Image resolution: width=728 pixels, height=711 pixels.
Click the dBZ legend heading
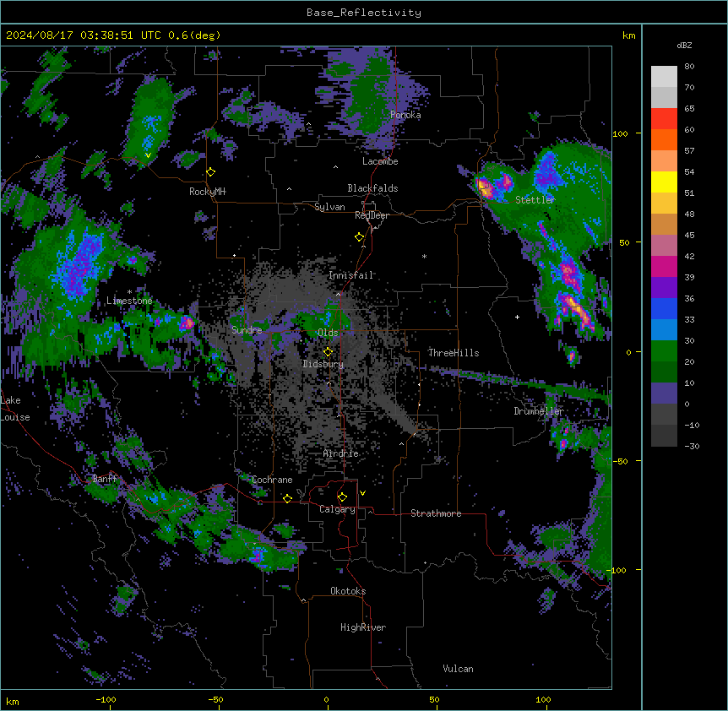pyautogui.click(x=684, y=45)
